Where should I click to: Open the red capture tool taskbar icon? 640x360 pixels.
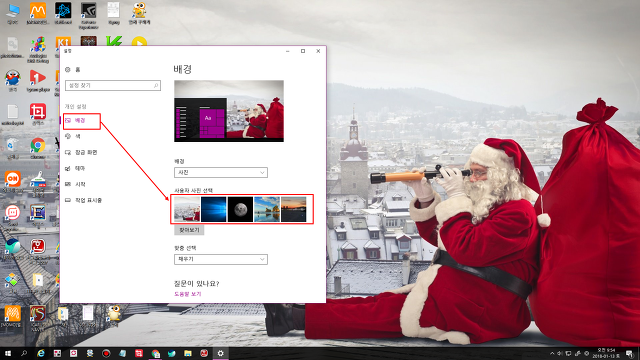(x=139, y=353)
